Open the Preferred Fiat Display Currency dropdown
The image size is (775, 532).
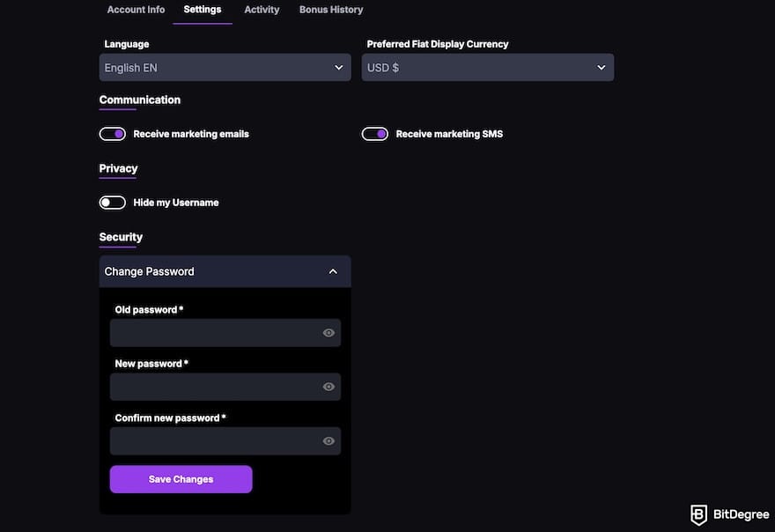coord(488,67)
